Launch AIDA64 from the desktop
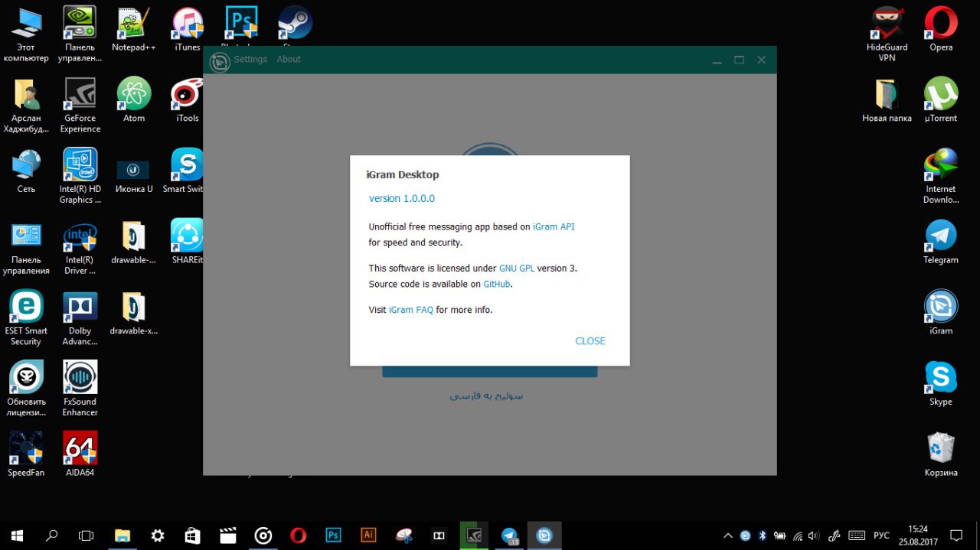 [80, 454]
